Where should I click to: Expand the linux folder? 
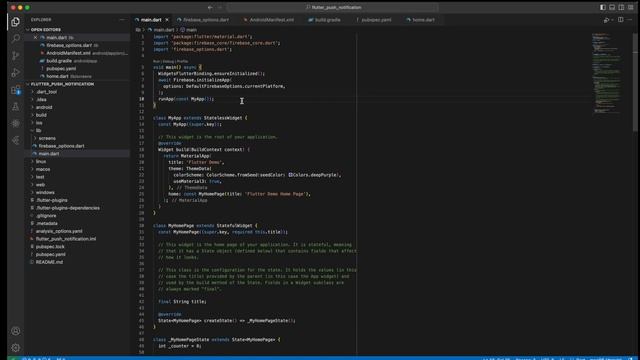pos(41,162)
